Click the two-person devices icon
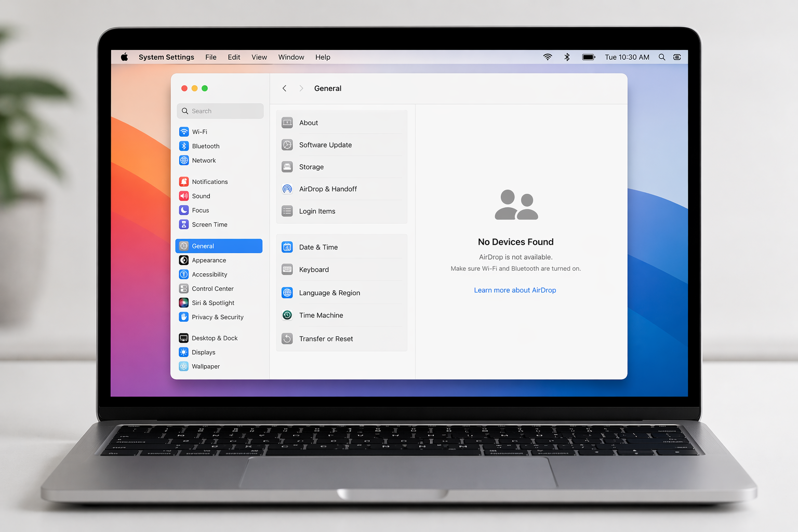 tap(516, 205)
